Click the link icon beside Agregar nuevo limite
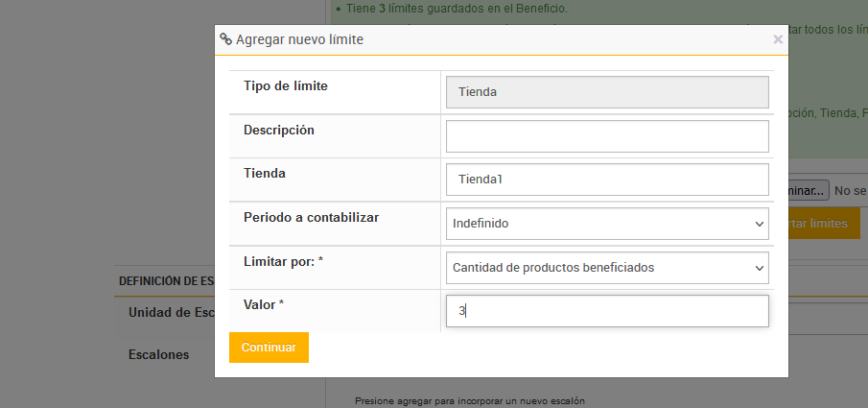The image size is (868, 408). pyautogui.click(x=225, y=39)
